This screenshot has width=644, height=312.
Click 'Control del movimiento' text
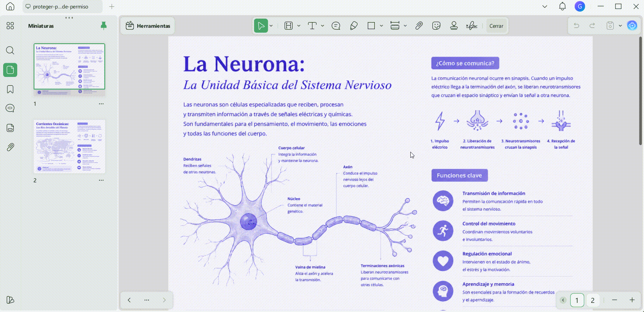coord(489,223)
